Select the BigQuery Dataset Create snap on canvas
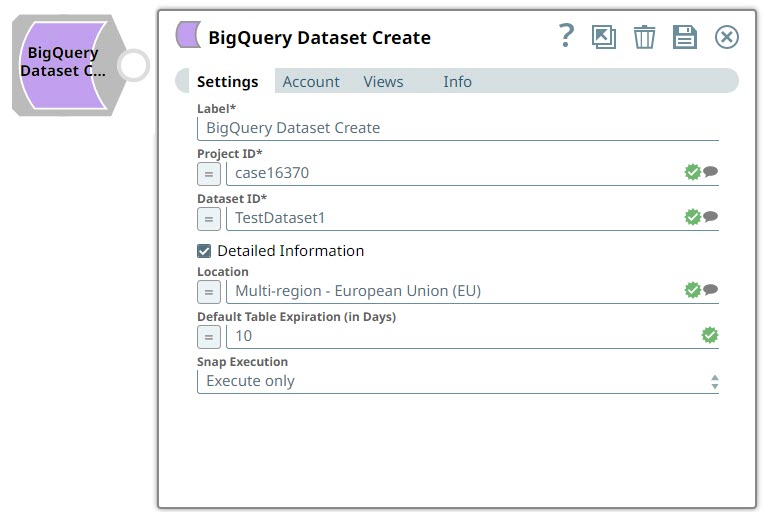The image size is (767, 512). [64, 66]
